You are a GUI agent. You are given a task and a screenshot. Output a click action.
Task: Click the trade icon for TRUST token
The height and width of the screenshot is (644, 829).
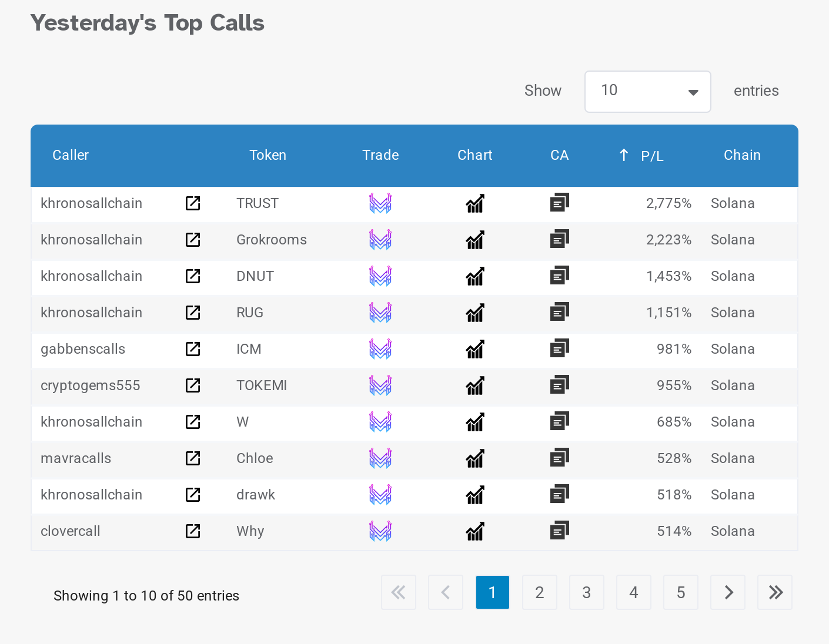[x=380, y=203]
